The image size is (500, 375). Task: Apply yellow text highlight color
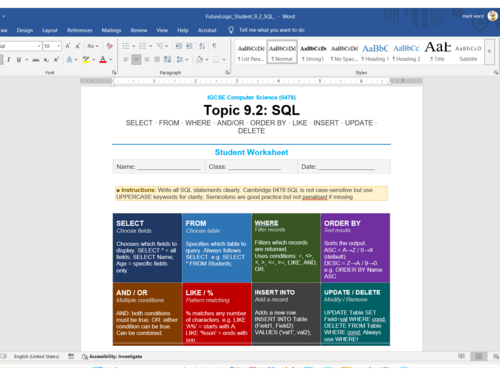point(86,60)
